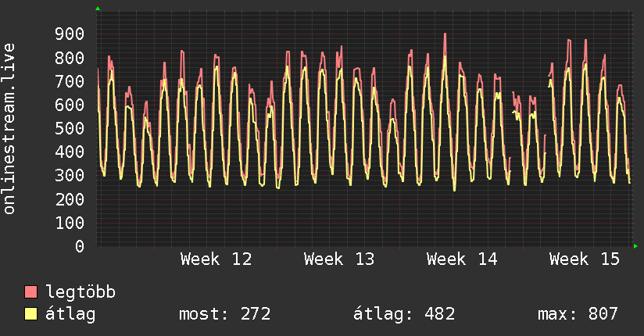
Task: Click the 'Week 13' axis label
Action: click(339, 259)
